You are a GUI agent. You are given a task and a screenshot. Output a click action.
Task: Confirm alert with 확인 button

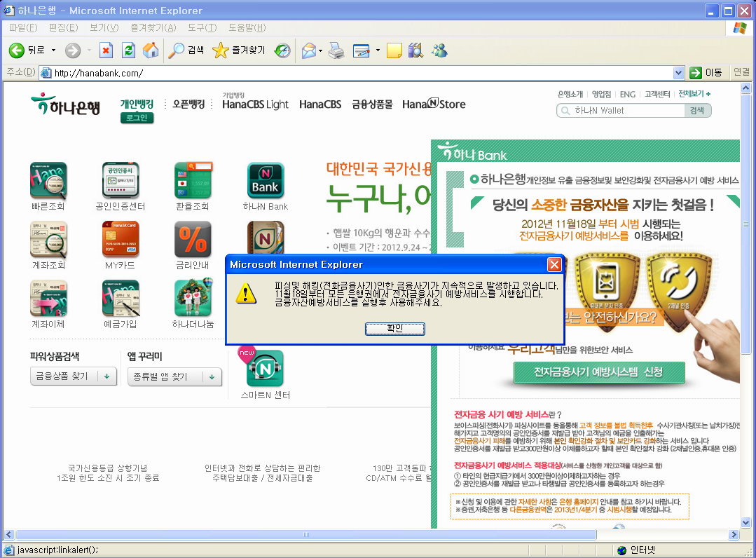pos(395,329)
